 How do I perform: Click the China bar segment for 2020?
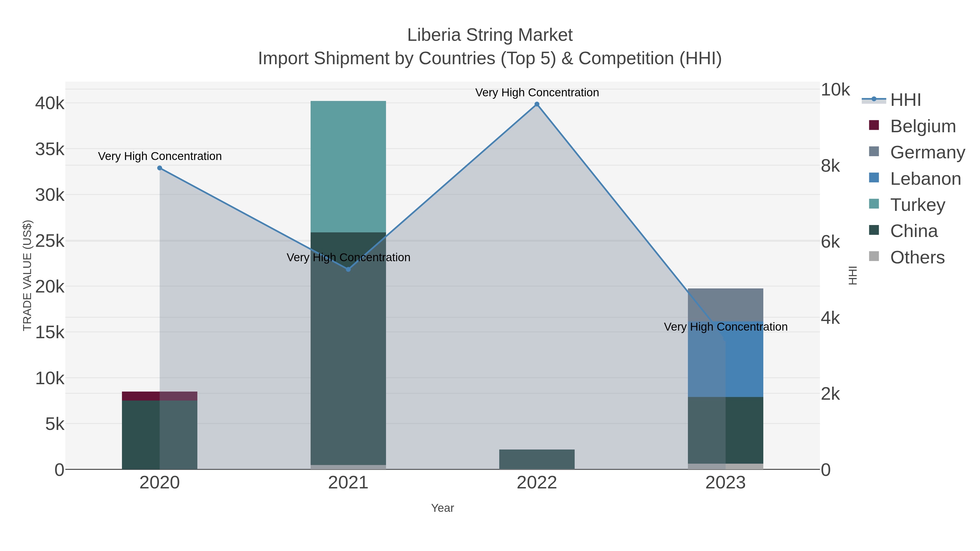[160, 435]
